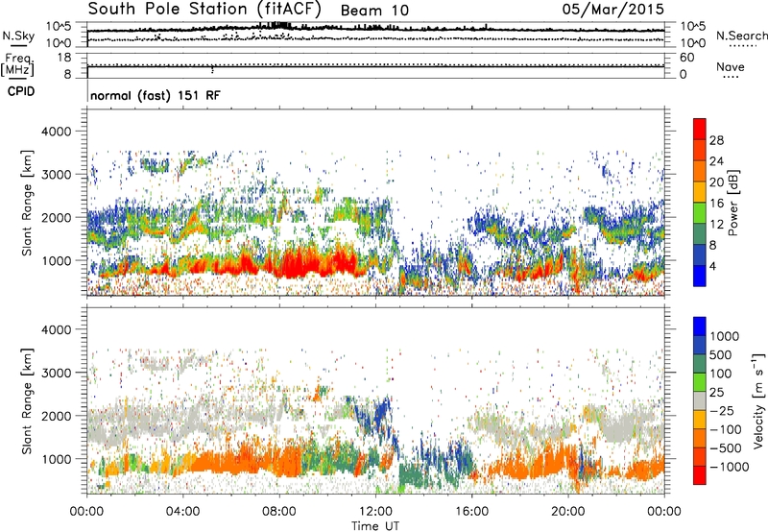The height and width of the screenshot is (532, 768).
Task: Click the gray segment of velocity colorbar
Action: (700, 400)
